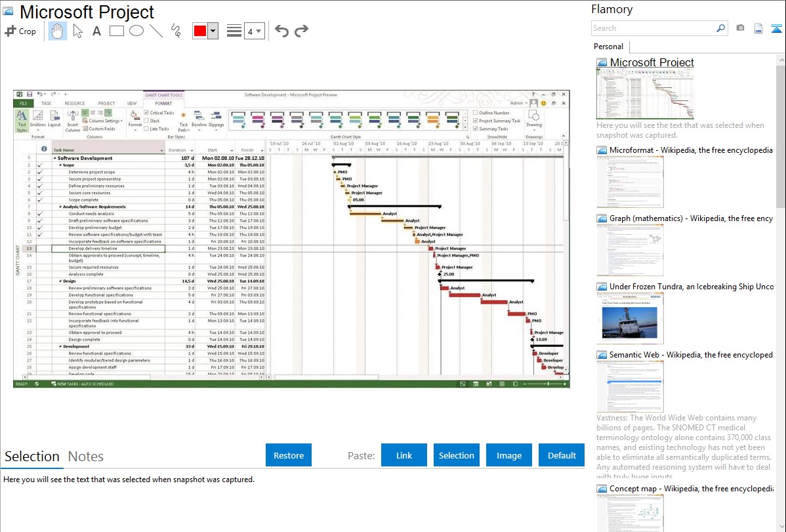The height and width of the screenshot is (532, 786).
Task: Switch to the Notes tab
Action: click(x=86, y=457)
